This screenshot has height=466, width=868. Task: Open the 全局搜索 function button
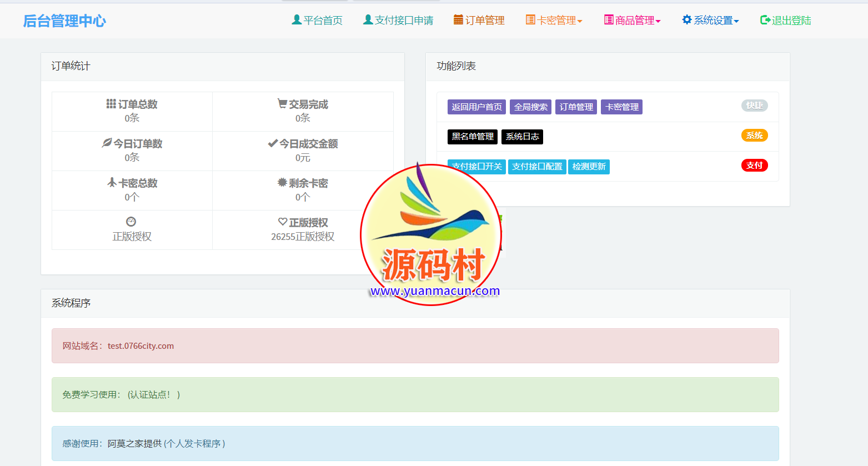coord(530,107)
